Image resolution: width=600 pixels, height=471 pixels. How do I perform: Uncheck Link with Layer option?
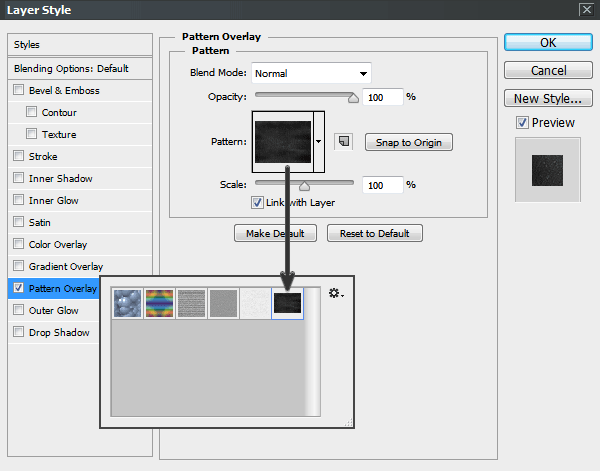(257, 203)
